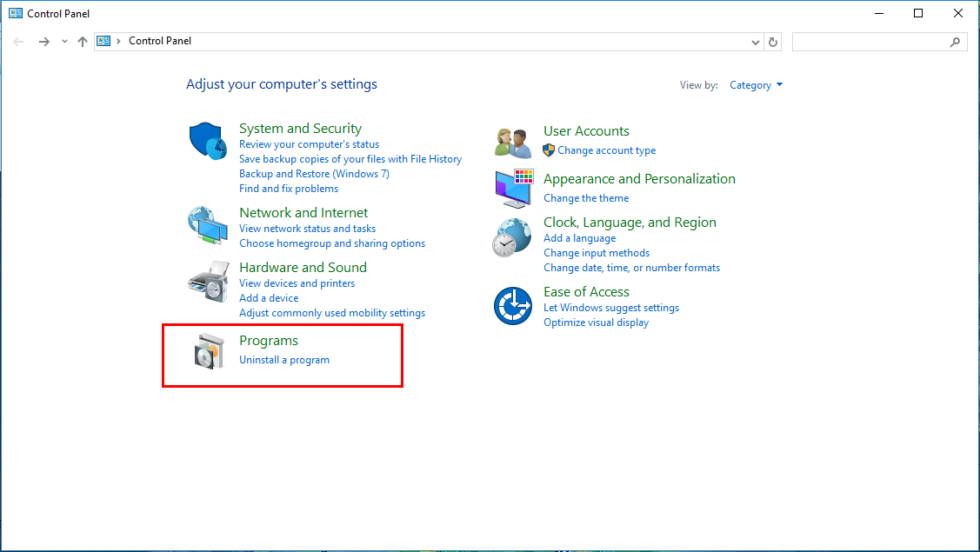Open Save backup copies with File History
The image size is (980, 552).
(350, 159)
